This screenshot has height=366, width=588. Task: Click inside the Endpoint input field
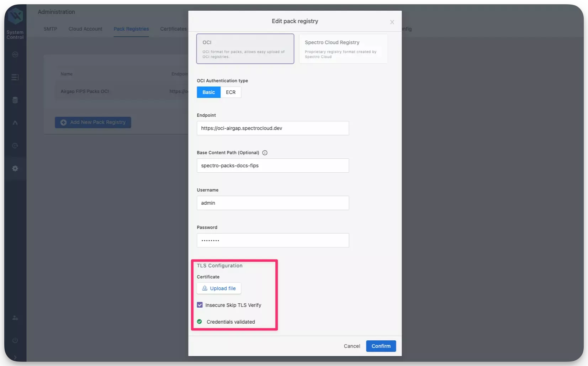(272, 128)
